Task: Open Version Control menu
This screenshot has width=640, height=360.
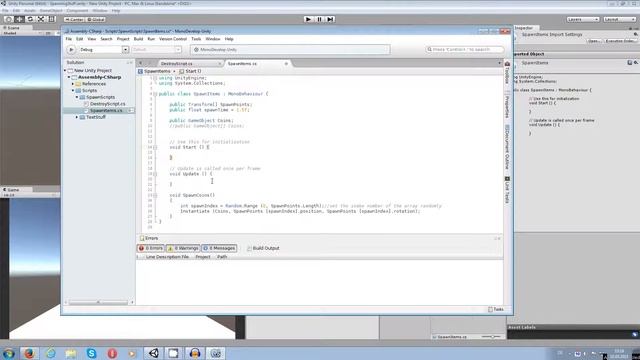Action: point(173,39)
